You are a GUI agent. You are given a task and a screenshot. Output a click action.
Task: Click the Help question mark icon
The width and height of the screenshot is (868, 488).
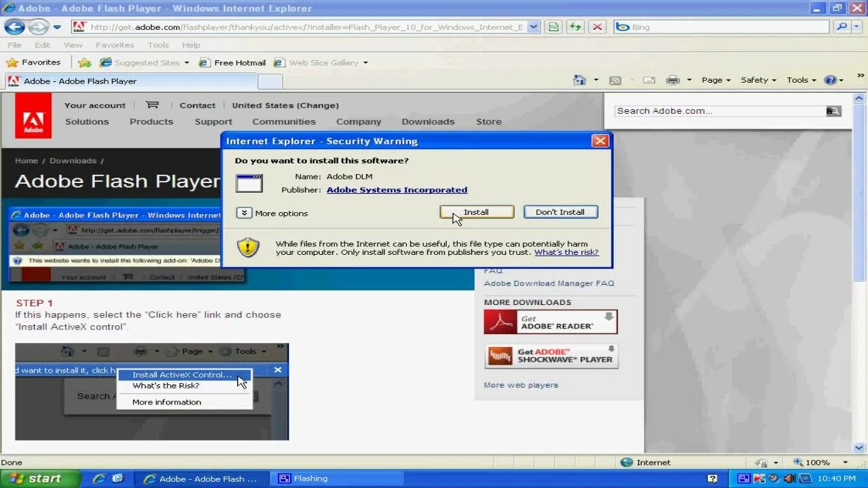click(x=830, y=80)
